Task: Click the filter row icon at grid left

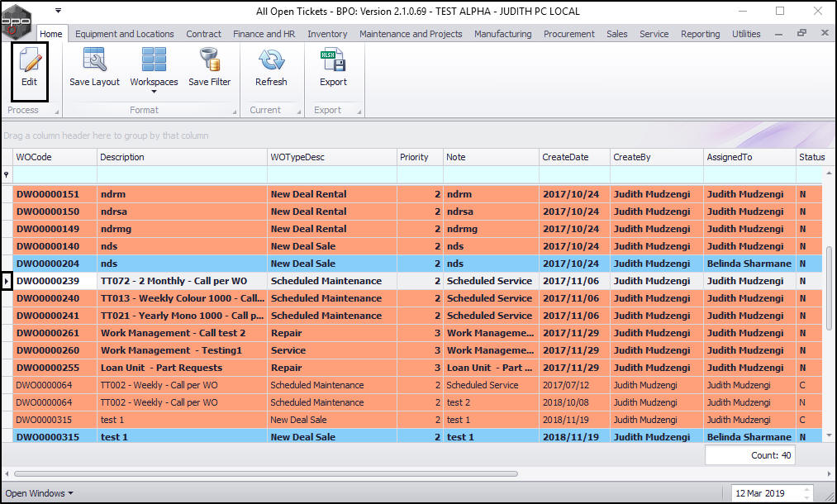Action: [7, 175]
